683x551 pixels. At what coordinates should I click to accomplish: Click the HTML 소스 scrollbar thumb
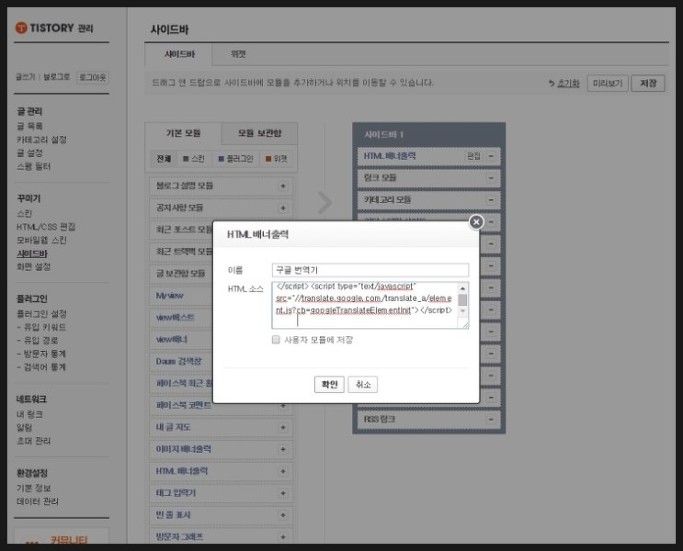462,300
